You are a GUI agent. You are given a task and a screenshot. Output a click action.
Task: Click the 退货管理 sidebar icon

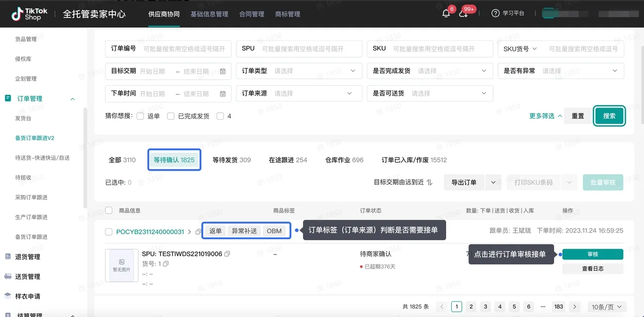point(8,256)
